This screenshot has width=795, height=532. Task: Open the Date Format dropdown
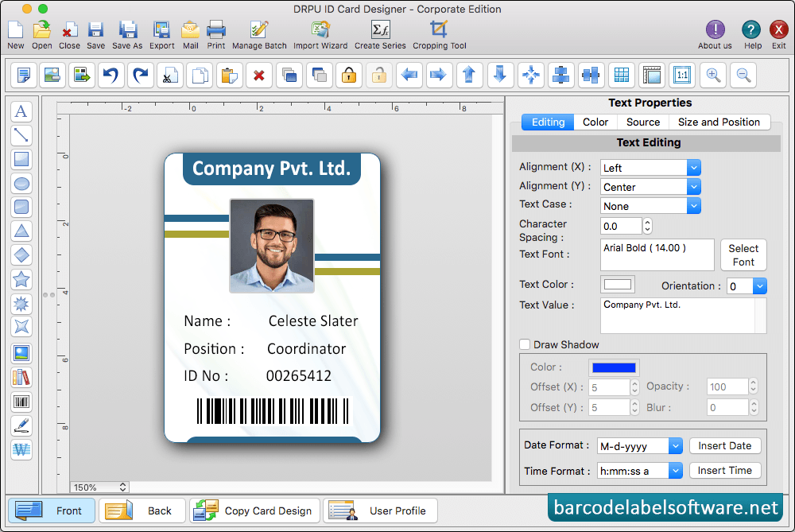640,446
